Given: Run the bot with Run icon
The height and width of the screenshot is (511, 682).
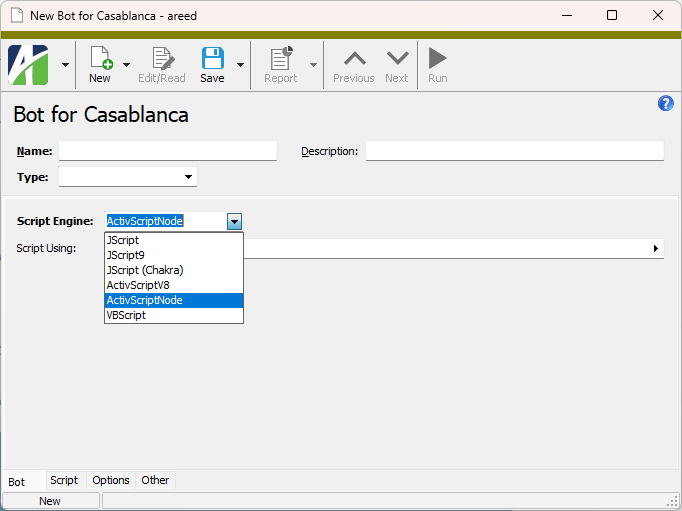Looking at the screenshot, I should coord(438,65).
